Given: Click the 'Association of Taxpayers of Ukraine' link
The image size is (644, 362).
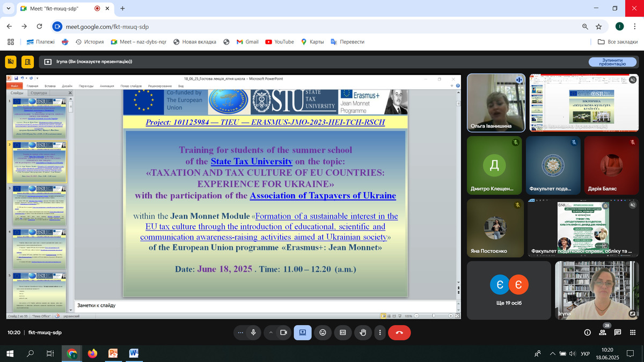Looking at the screenshot, I should tap(323, 196).
